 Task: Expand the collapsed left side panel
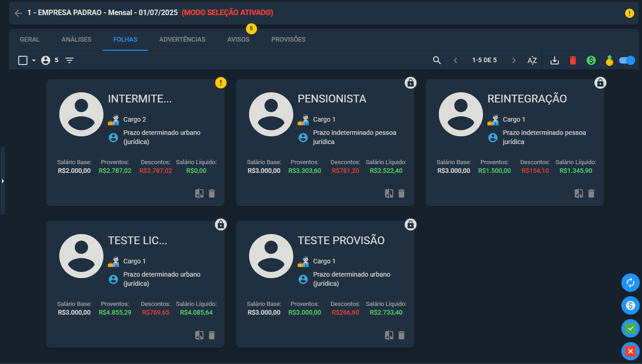[3, 181]
